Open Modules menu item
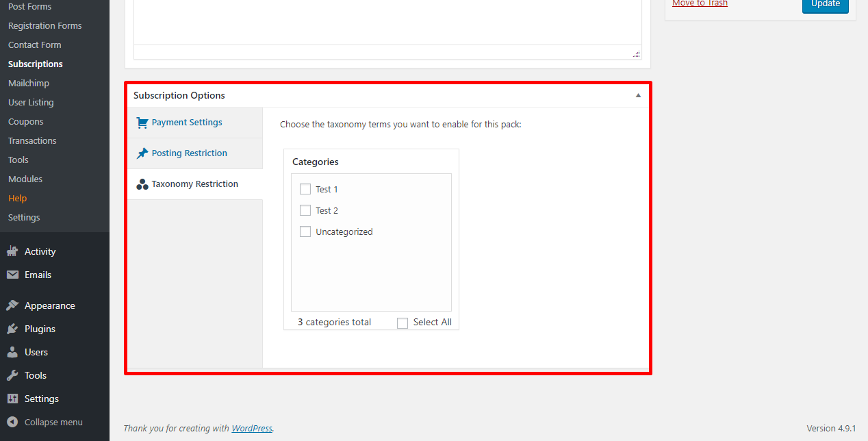 [x=25, y=179]
